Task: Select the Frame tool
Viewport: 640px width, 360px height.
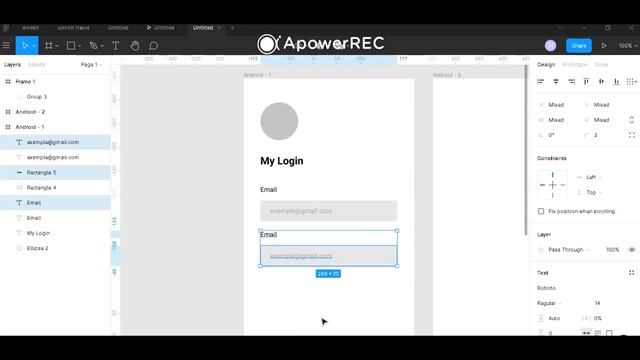Action: click(49, 46)
